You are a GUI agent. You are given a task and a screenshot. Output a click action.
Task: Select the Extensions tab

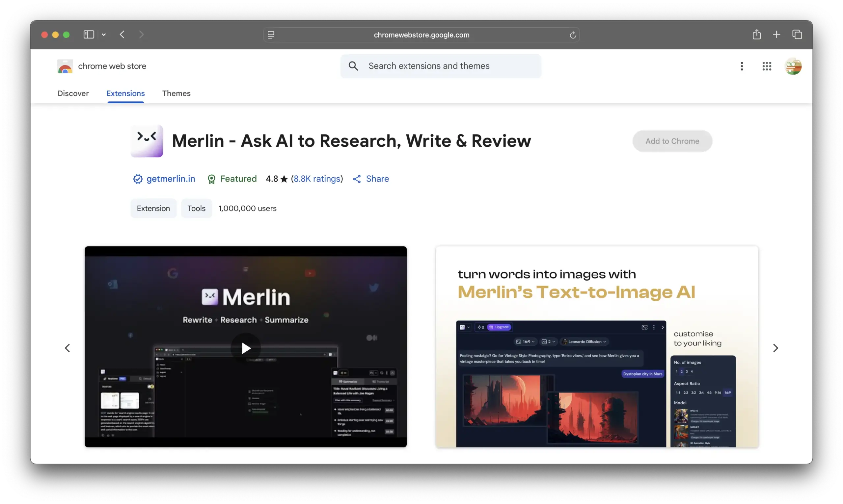(x=125, y=93)
